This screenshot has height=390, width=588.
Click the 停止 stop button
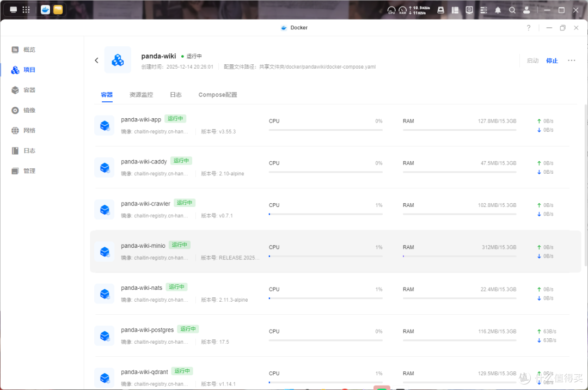coord(552,60)
